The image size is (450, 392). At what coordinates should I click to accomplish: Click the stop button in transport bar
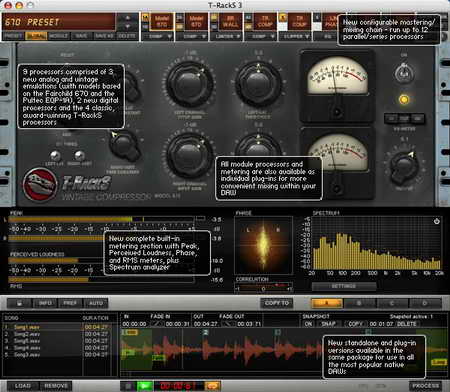128,386
